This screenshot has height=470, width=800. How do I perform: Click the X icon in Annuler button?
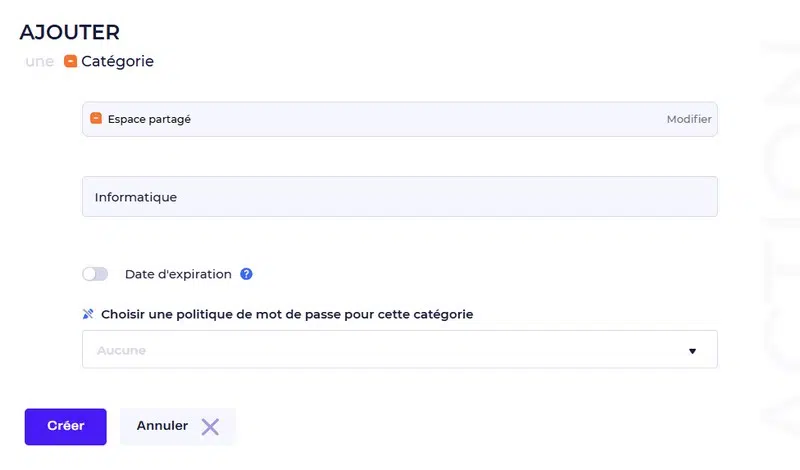[x=210, y=426]
